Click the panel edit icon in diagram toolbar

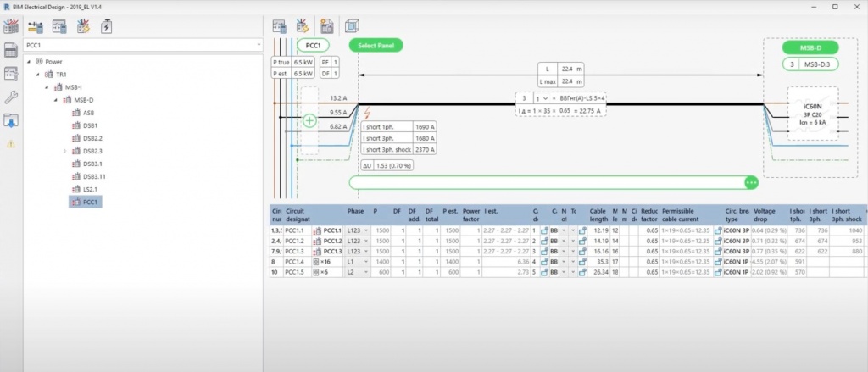click(303, 26)
